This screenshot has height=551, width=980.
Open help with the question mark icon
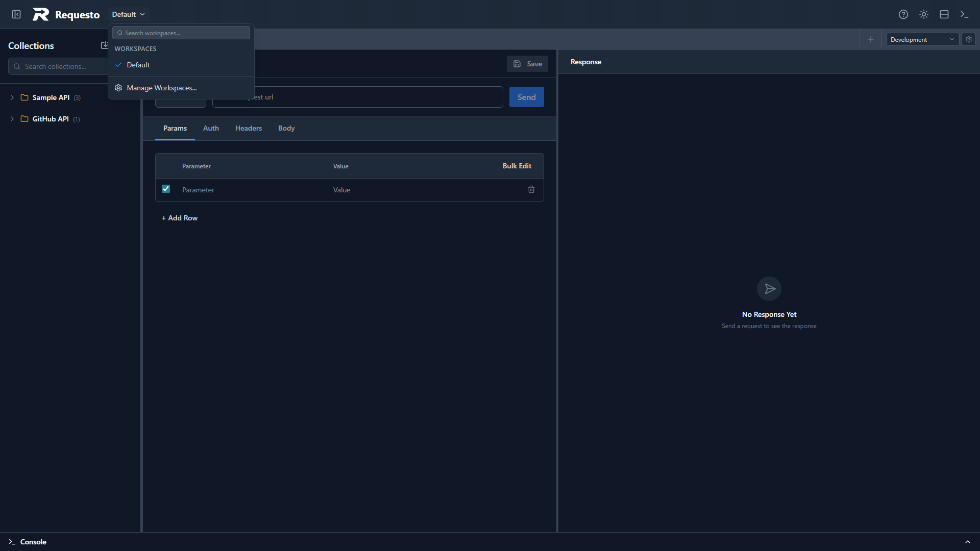tap(903, 14)
